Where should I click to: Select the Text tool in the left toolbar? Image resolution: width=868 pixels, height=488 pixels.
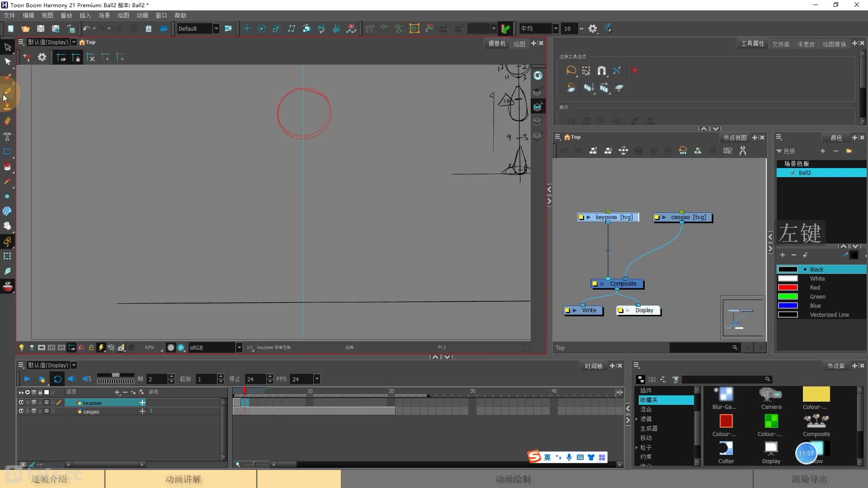pos(7,136)
